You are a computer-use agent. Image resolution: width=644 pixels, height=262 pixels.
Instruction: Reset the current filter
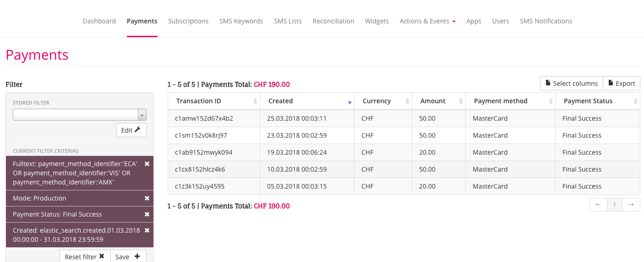[85, 256]
